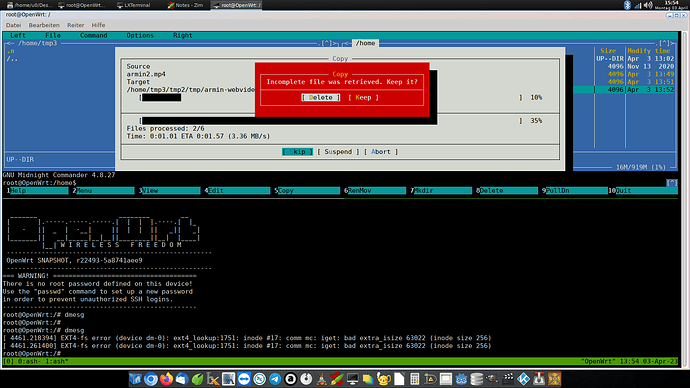Image resolution: width=690 pixels, height=388 pixels.
Task: Launch Godot engine icon in dock
Action: tap(461, 379)
